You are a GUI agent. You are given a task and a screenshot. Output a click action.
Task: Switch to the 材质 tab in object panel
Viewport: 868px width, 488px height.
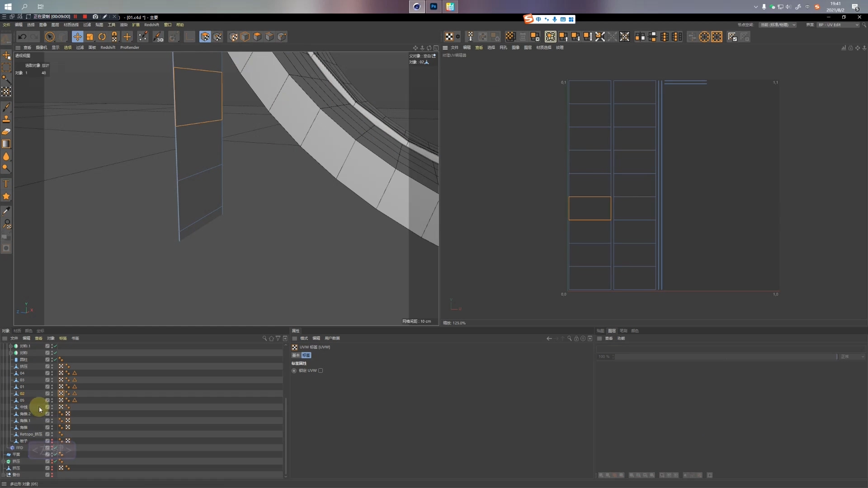point(17,331)
